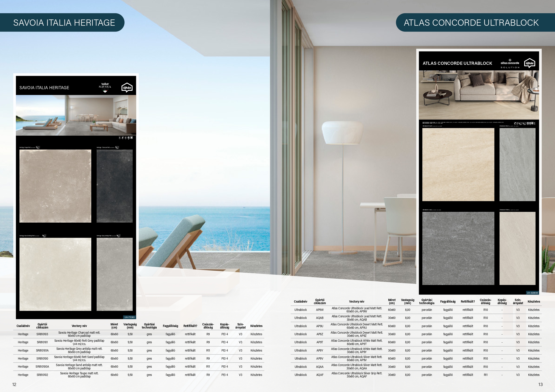Click the SAVOIA ITALIA HERITAGE page heading
Image resolution: width=555 pixels, height=392 pixels.
point(64,23)
